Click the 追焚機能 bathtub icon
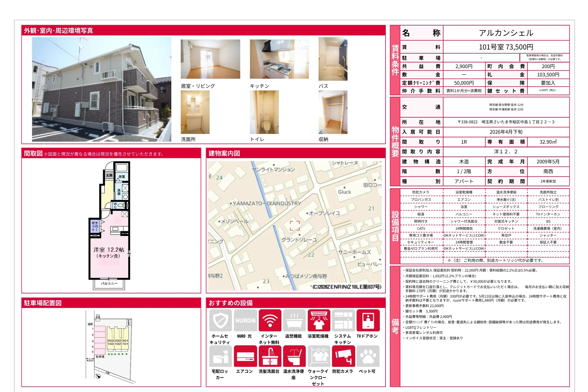 (x=294, y=320)
